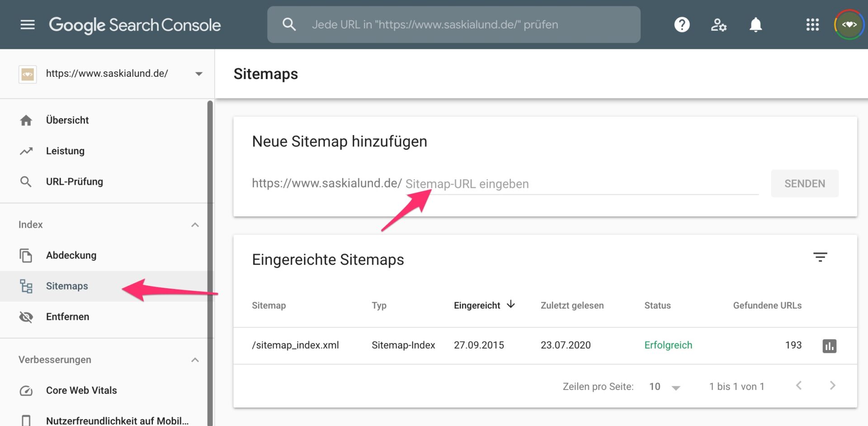Open the account profile avatar
The height and width of the screenshot is (426, 868).
[849, 24]
